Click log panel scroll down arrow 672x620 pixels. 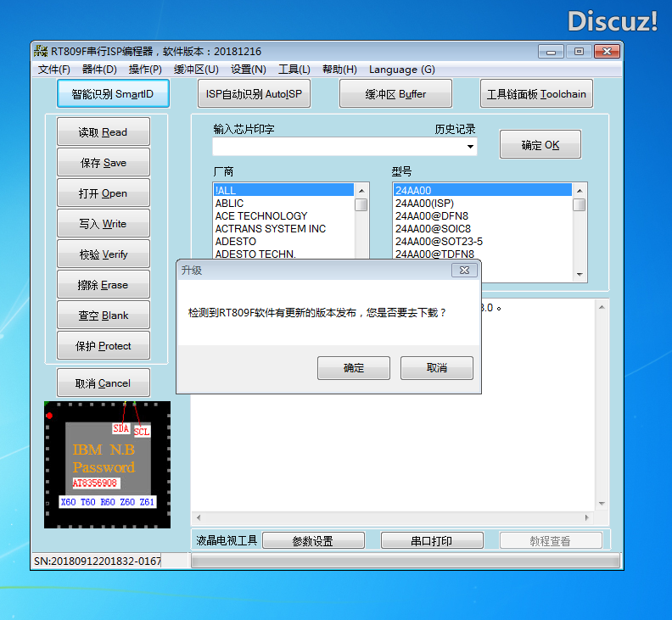(602, 503)
